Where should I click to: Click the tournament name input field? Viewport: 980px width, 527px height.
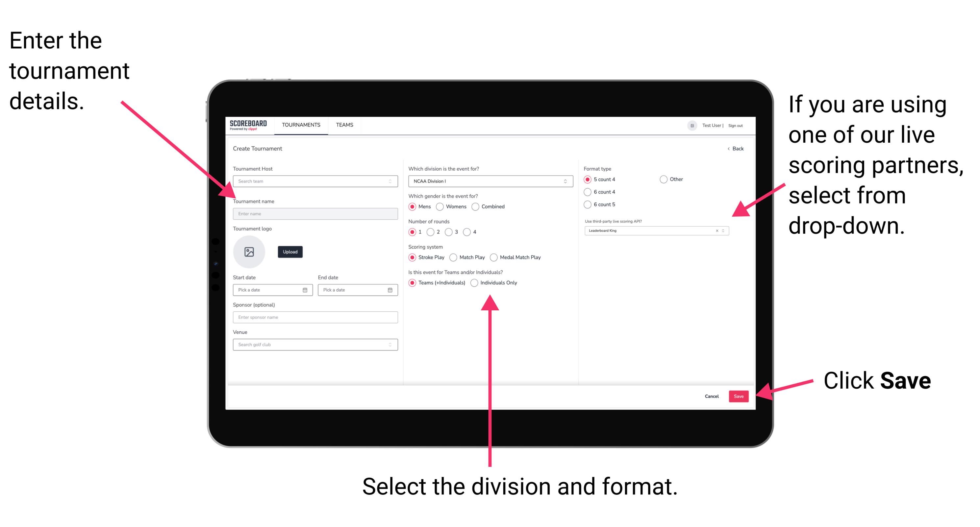pos(314,213)
